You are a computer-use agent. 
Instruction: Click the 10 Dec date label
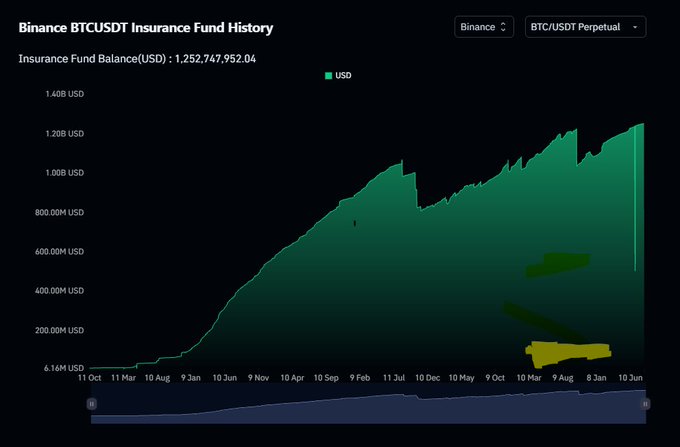tap(428, 378)
